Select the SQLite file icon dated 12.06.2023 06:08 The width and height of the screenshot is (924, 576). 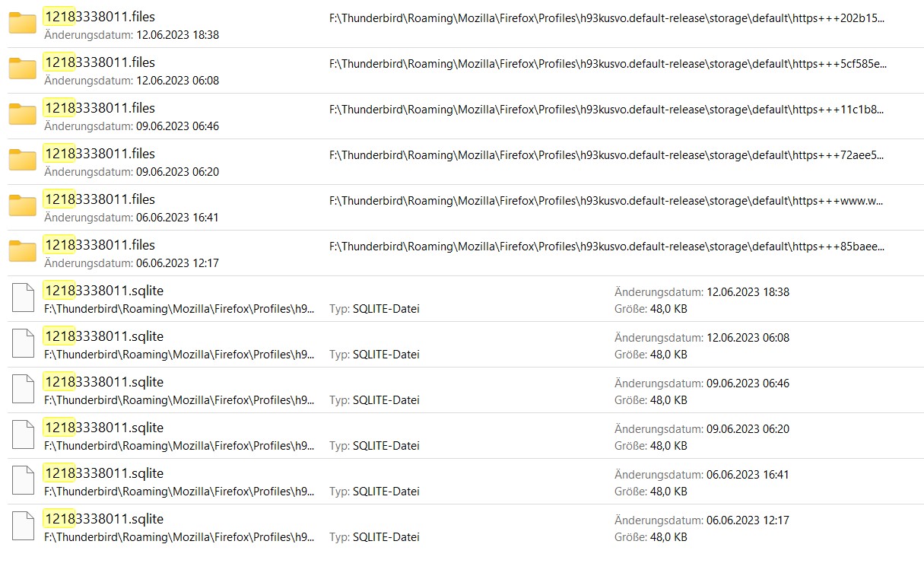click(24, 344)
